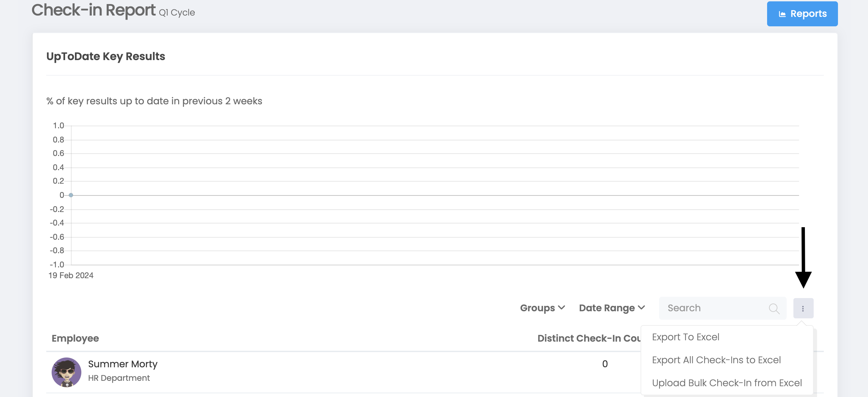Screen dimensions: 868x397
Task: Choose Export All Check-Ins to Excel
Action: click(716, 360)
